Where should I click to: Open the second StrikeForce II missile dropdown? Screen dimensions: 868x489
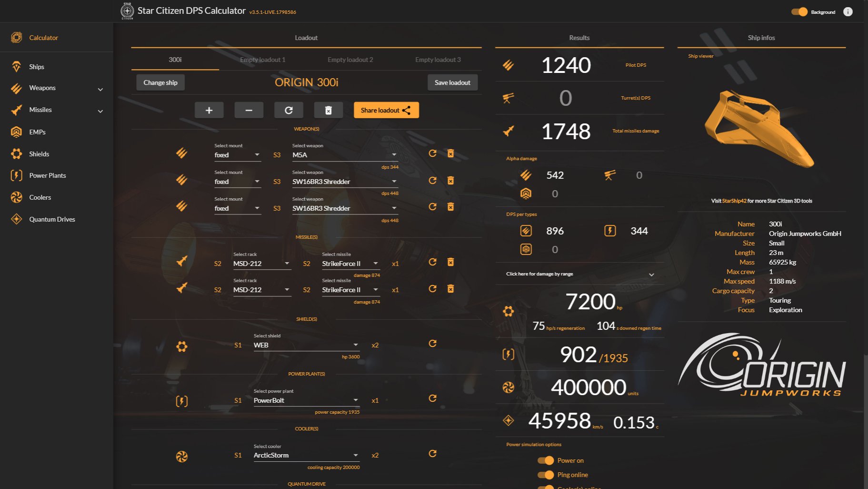click(351, 290)
